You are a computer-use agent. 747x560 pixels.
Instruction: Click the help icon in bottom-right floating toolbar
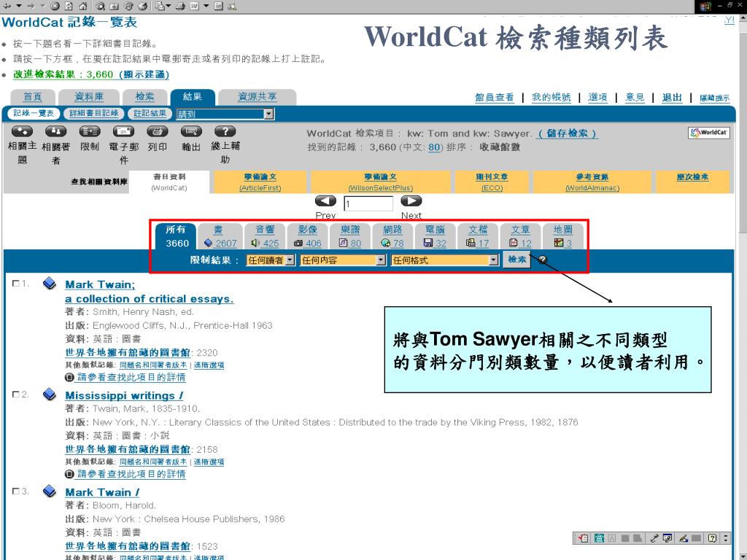pyautogui.click(x=712, y=538)
